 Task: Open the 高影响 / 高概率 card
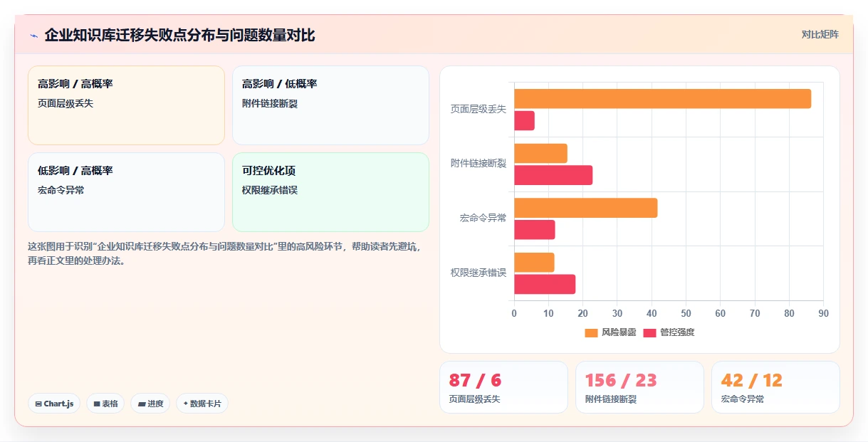(x=126, y=105)
